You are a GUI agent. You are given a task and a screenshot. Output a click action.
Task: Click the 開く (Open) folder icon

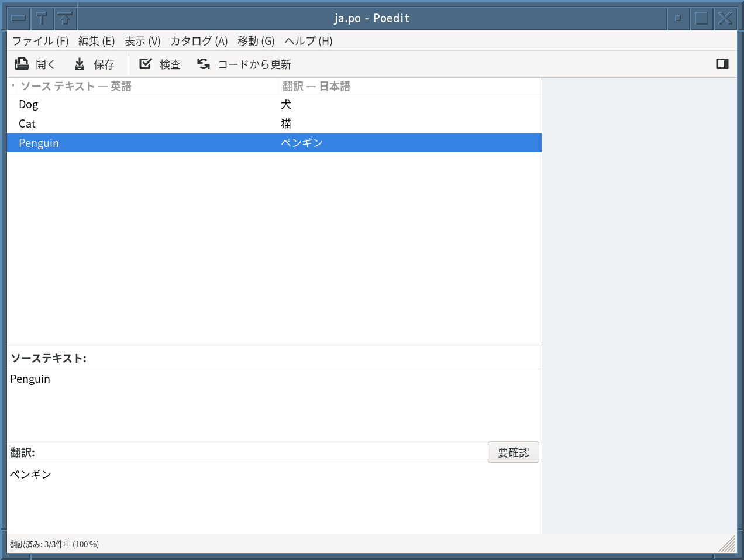coord(22,64)
